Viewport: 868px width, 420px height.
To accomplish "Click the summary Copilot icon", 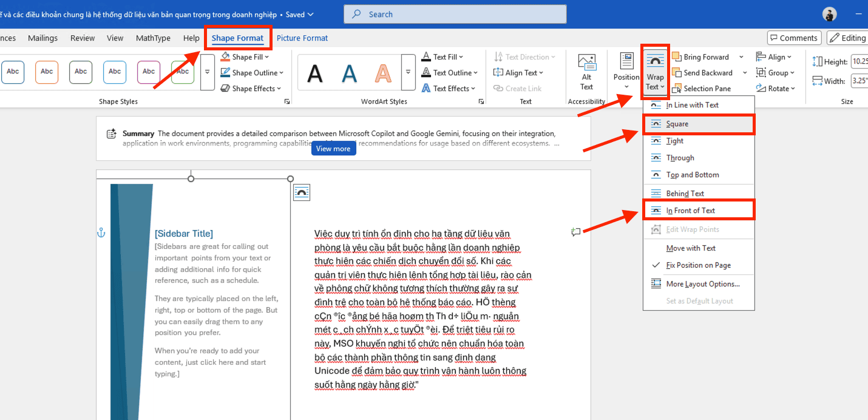I will click(x=112, y=134).
